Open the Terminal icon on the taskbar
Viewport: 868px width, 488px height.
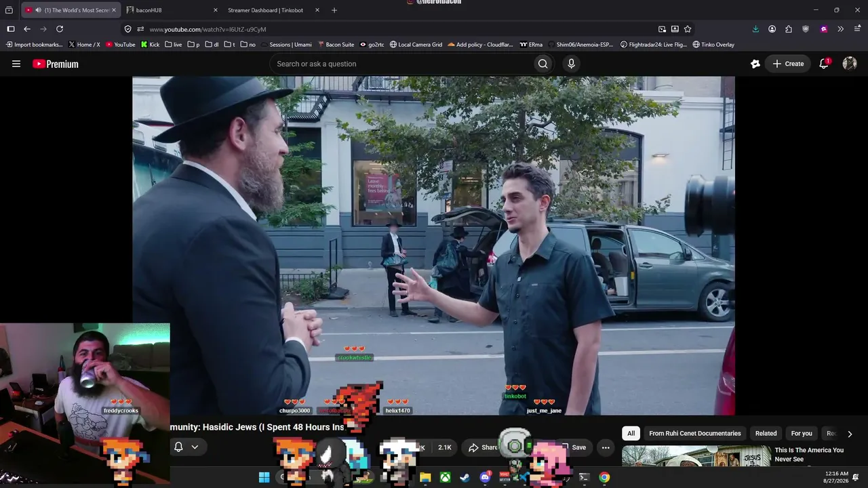point(584,477)
